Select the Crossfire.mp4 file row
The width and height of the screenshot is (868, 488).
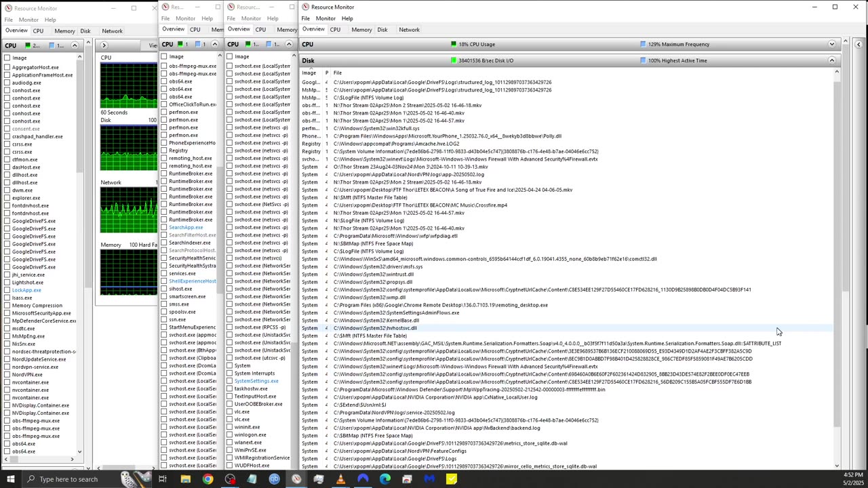[566, 205]
